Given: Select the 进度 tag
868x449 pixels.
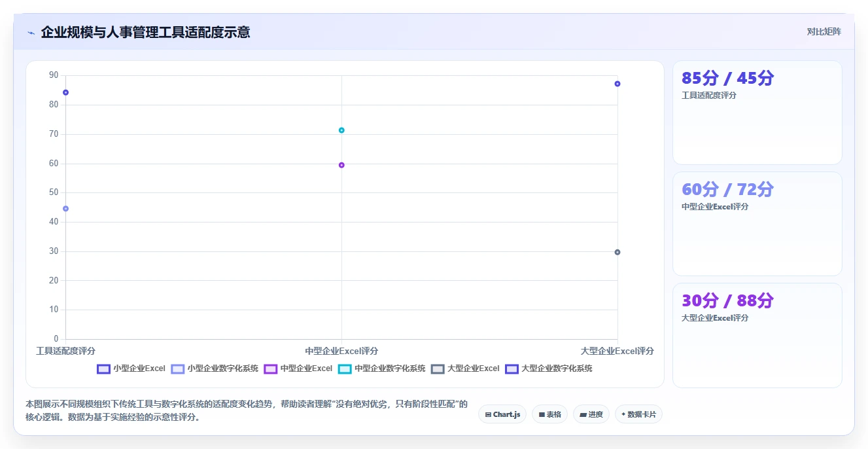Looking at the screenshot, I should 591,414.
